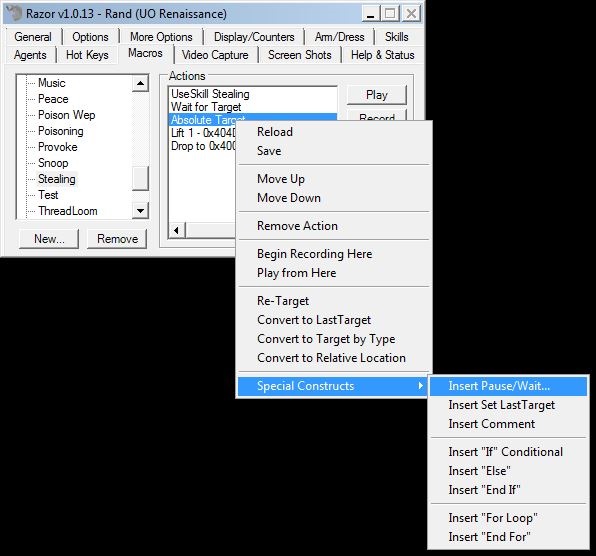Image resolution: width=596 pixels, height=556 pixels.
Task: Click the New... macro button
Action: (49, 239)
